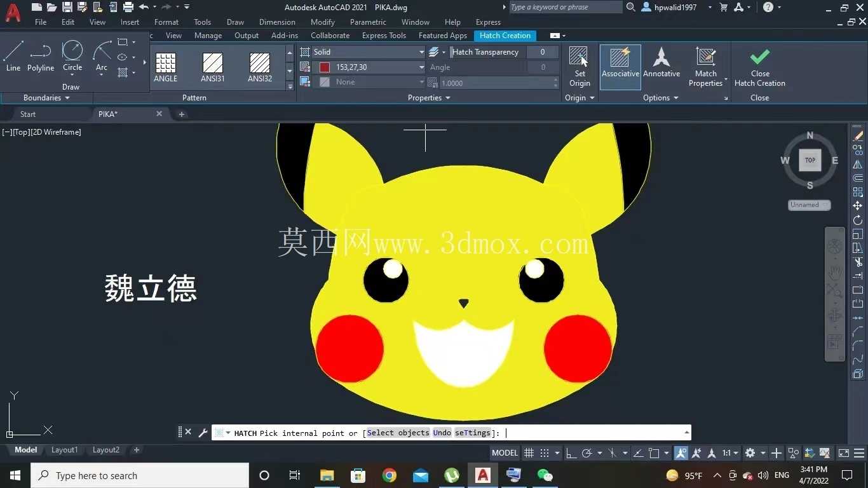Open the Express Tools ribbon tab
The width and height of the screenshot is (868, 488).
click(384, 36)
